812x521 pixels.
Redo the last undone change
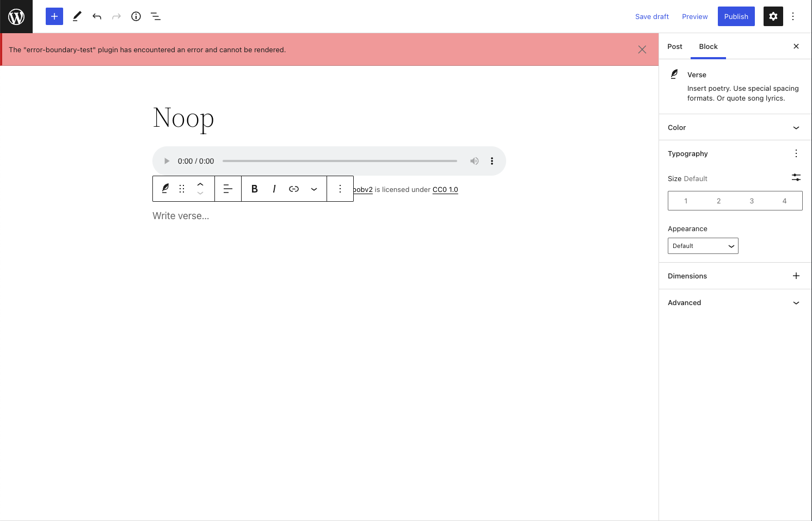116,16
